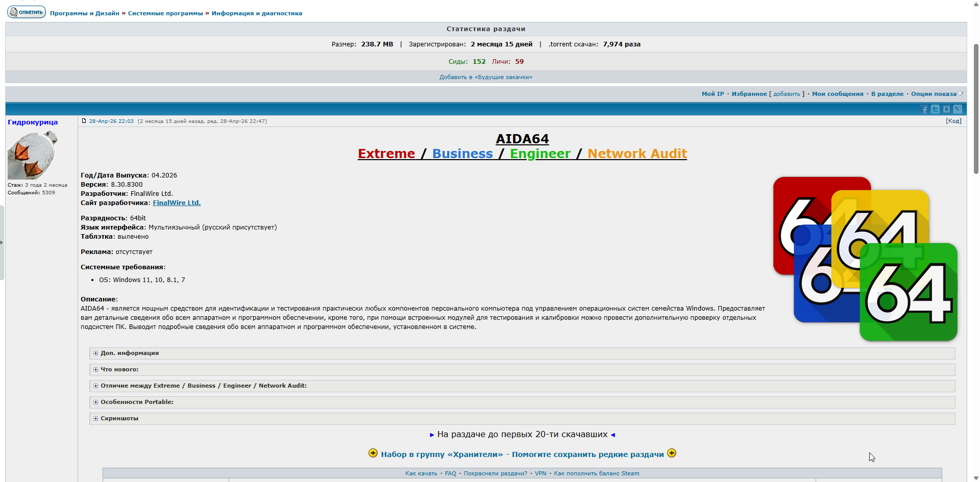This screenshot has height=482, width=980.
Task: Click the blue «Business» heading text
Action: 462,154
